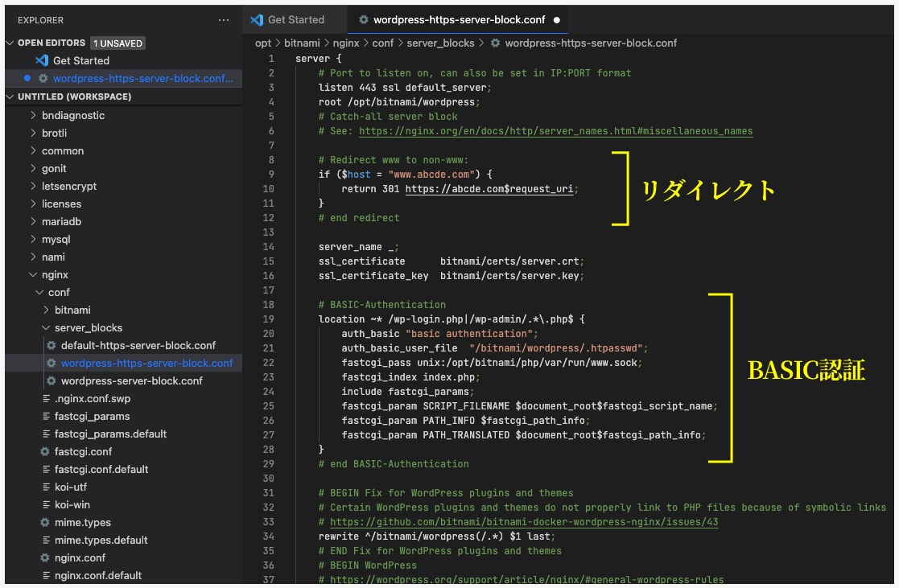Expand the bitnami subfolder under conf

(x=46, y=310)
